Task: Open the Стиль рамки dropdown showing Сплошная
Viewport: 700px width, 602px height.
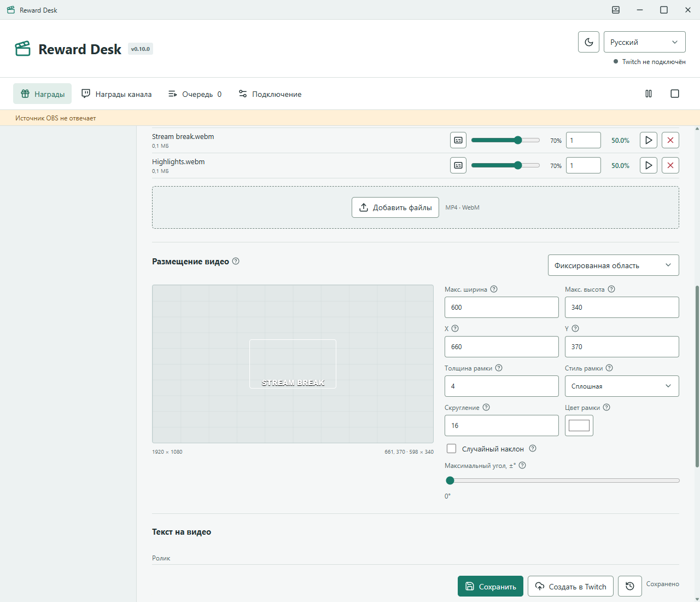Action: point(622,386)
